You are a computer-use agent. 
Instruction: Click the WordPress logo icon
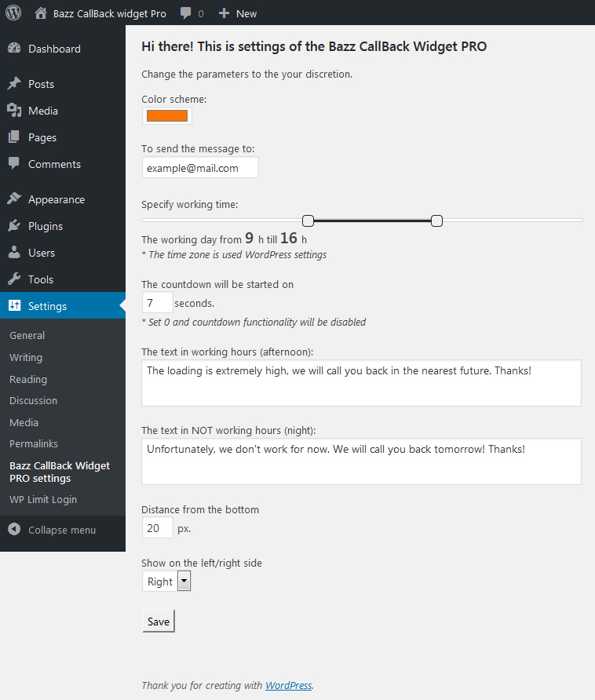click(13, 13)
